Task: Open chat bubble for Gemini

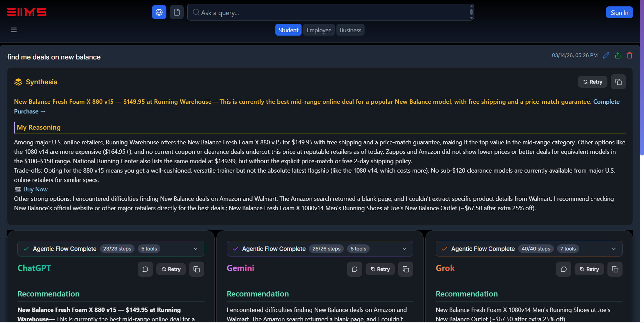Action: [x=355, y=269]
